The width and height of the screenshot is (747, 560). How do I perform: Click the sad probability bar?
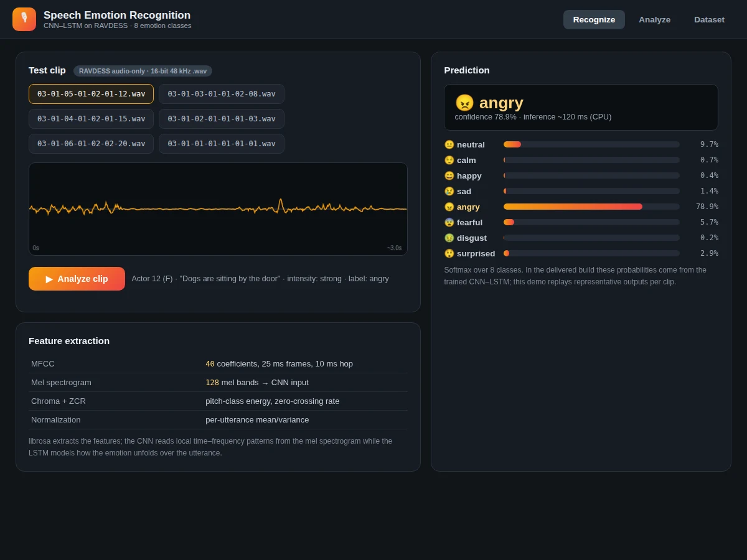591,191
